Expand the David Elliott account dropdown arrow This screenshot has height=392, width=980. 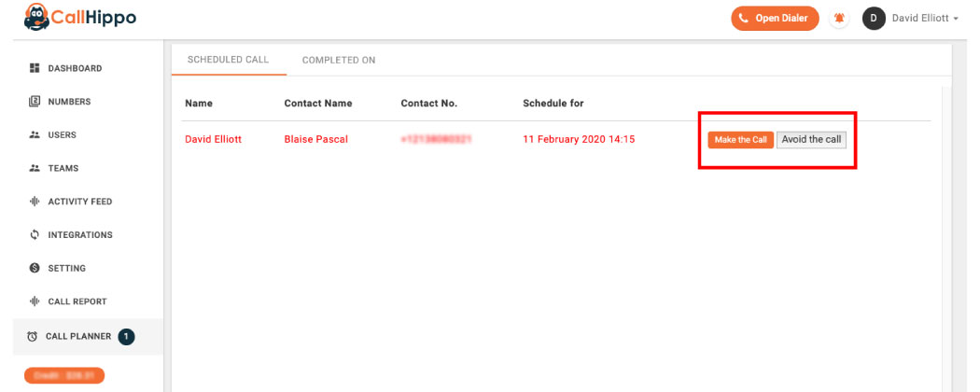pos(956,19)
